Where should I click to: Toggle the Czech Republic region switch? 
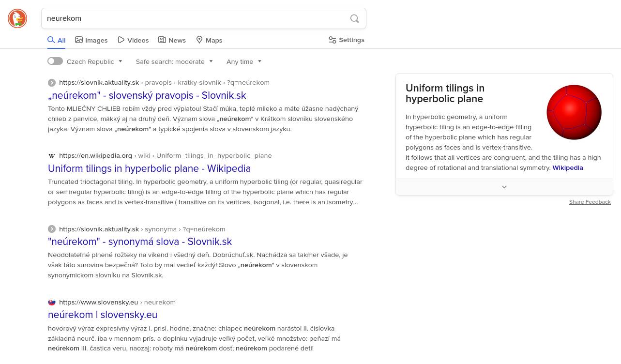pyautogui.click(x=55, y=61)
